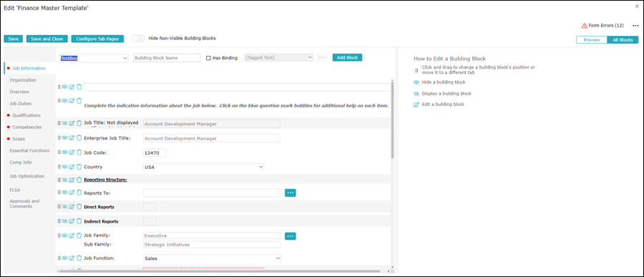The image size is (644, 277).
Task: Select the Competencies tab
Action: coord(26,127)
